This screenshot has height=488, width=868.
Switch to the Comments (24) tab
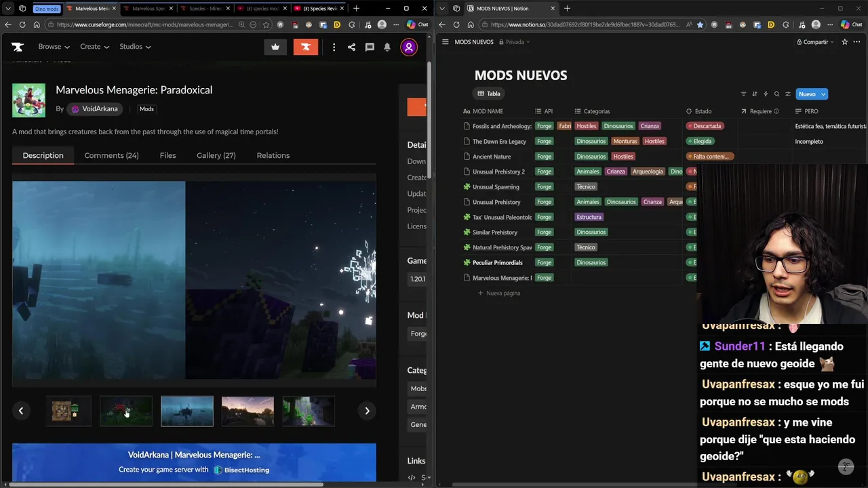coord(111,155)
